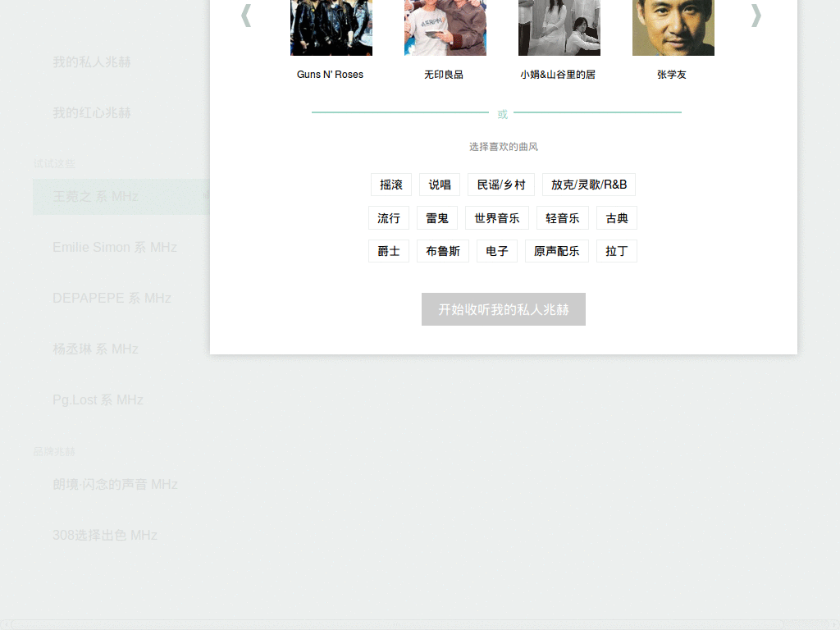This screenshot has height=630, width=840.
Task: Enable the 雷鬼 genre
Action: click(x=437, y=217)
